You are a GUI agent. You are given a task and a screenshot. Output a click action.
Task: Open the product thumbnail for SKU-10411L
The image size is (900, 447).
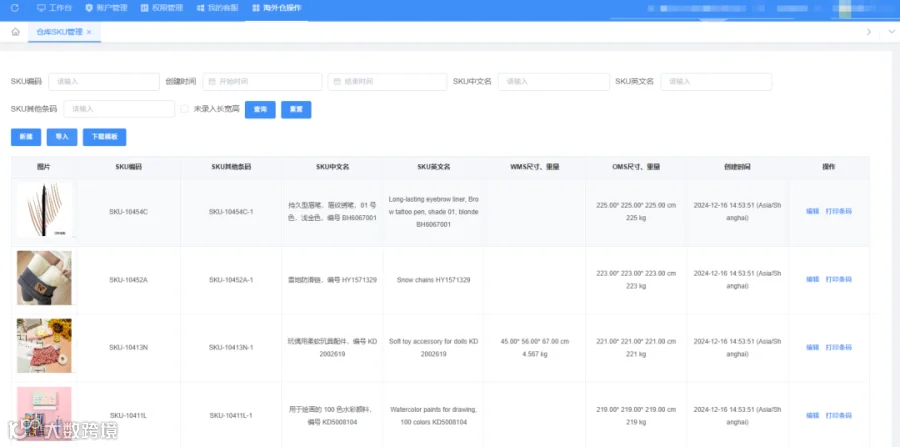44,414
